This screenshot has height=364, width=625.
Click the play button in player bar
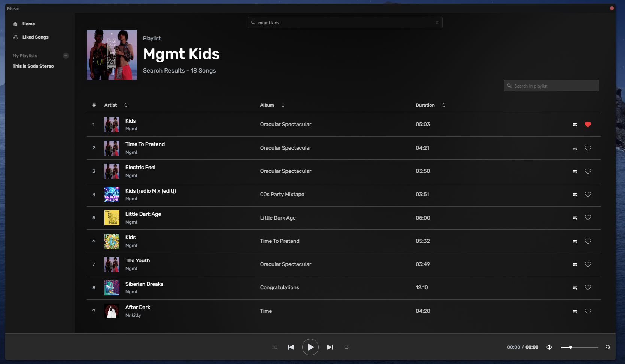(310, 347)
